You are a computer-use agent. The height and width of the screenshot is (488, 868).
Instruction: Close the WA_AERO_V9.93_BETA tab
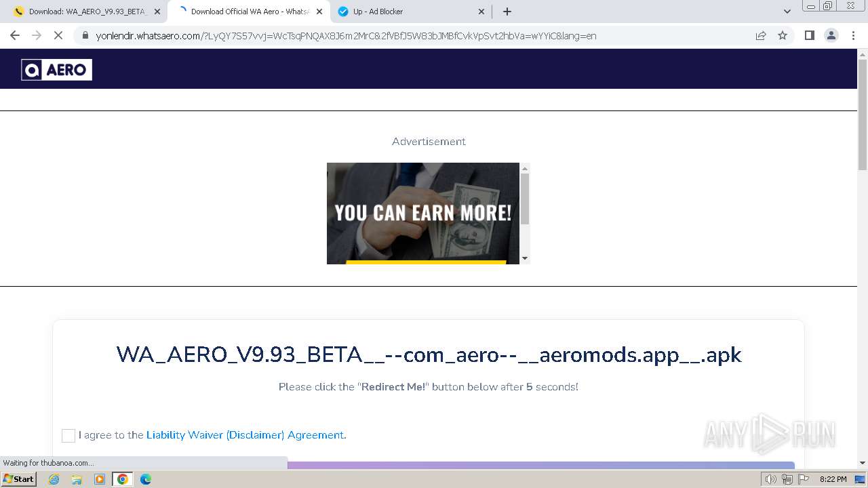pos(157,12)
